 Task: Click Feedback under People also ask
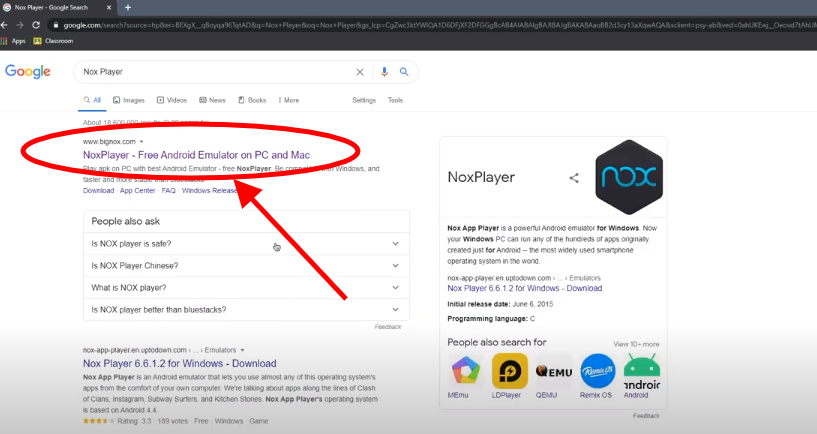[388, 327]
